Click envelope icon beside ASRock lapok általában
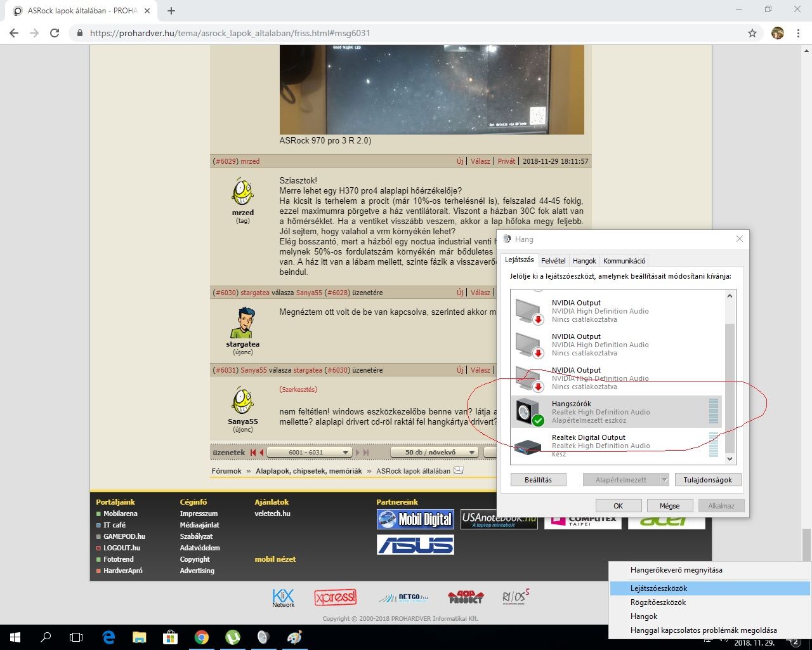812x650 pixels. [459, 470]
